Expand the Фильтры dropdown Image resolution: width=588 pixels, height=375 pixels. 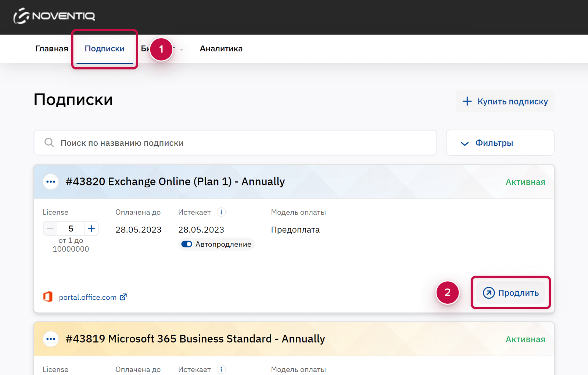click(500, 143)
